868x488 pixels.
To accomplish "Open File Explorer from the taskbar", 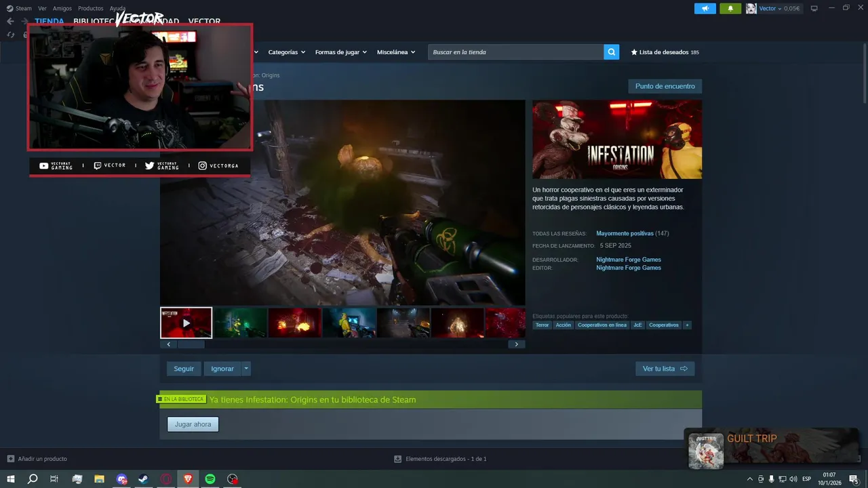I will pyautogui.click(x=99, y=479).
